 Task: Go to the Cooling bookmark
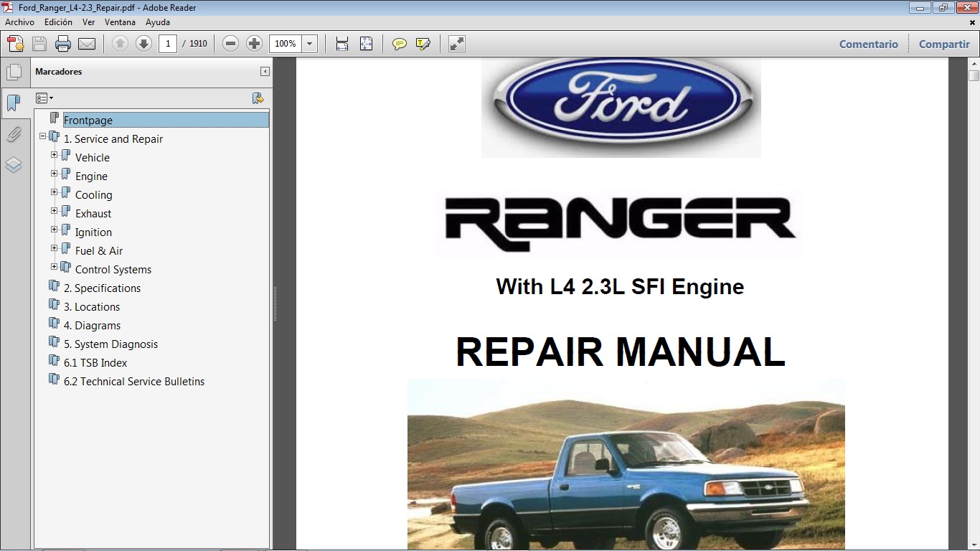coord(94,195)
